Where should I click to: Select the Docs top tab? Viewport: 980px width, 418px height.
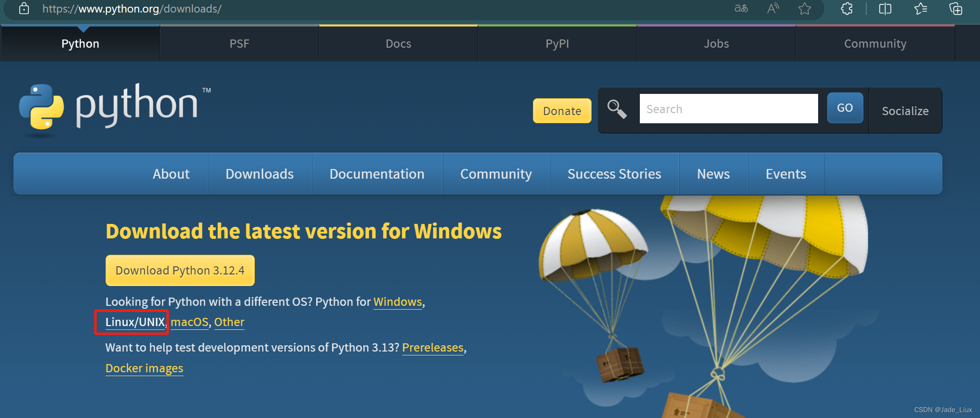click(x=398, y=43)
